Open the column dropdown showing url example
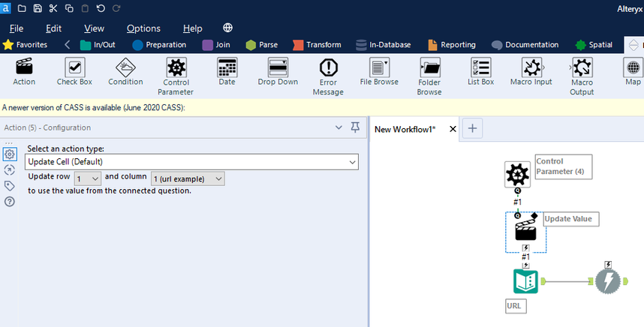Viewport: 644px width, 327px height. click(x=188, y=178)
